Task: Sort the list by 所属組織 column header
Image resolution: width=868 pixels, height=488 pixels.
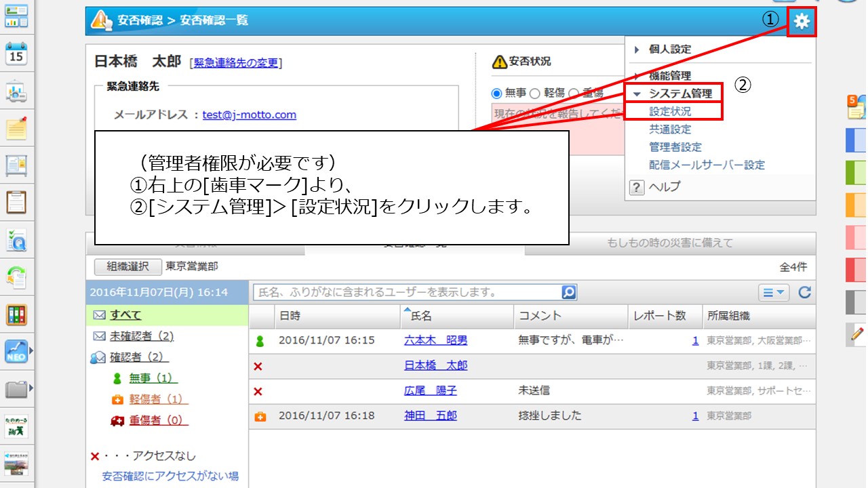Action: pyautogui.click(x=758, y=316)
